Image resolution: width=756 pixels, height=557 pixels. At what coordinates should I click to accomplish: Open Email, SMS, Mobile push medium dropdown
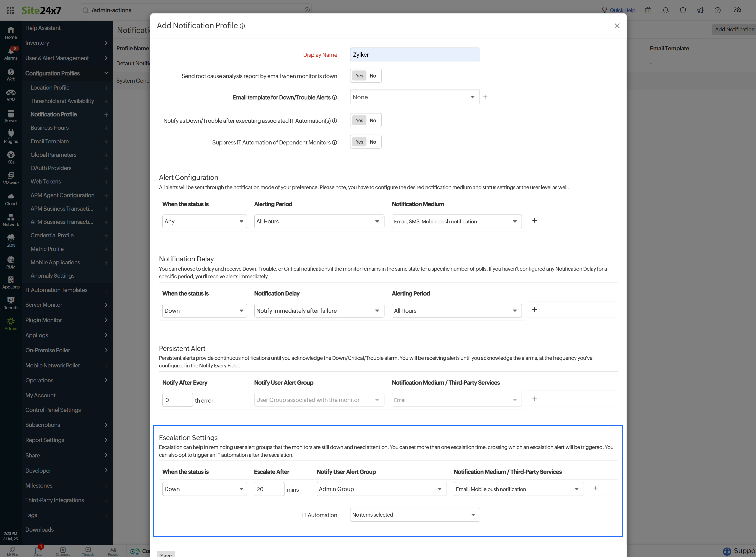click(456, 221)
